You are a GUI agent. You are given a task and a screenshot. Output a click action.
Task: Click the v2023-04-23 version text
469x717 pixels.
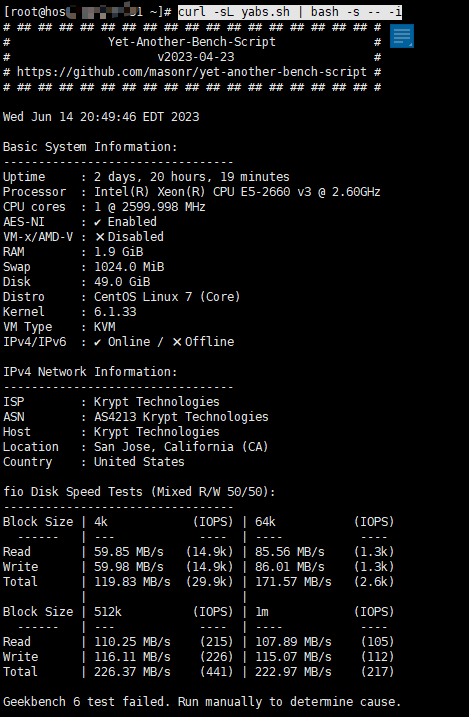coord(196,57)
